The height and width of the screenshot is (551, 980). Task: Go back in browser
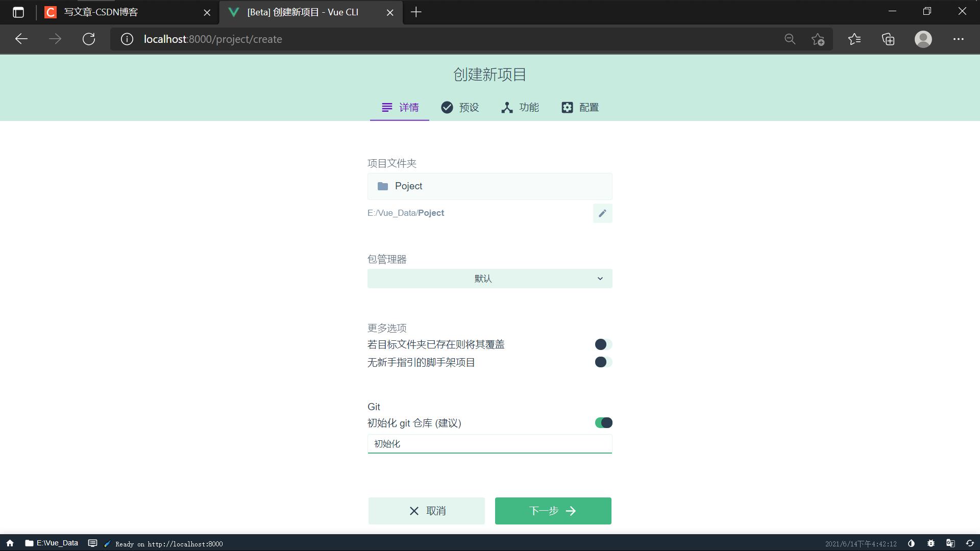[x=21, y=39]
